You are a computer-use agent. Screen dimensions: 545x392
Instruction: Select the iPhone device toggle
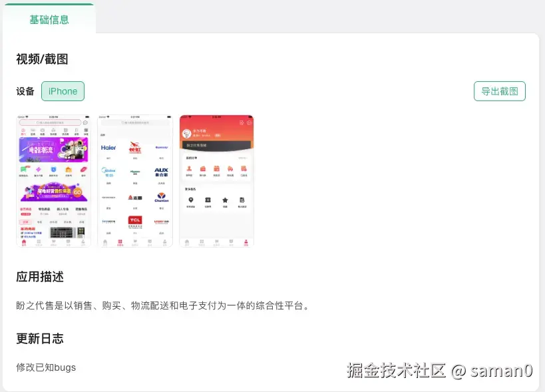point(63,91)
